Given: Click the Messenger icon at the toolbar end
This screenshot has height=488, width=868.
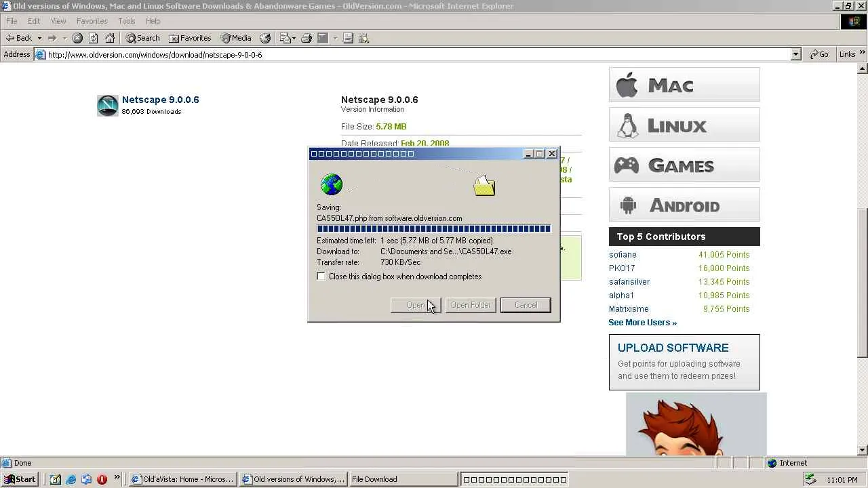Looking at the screenshot, I should point(364,38).
